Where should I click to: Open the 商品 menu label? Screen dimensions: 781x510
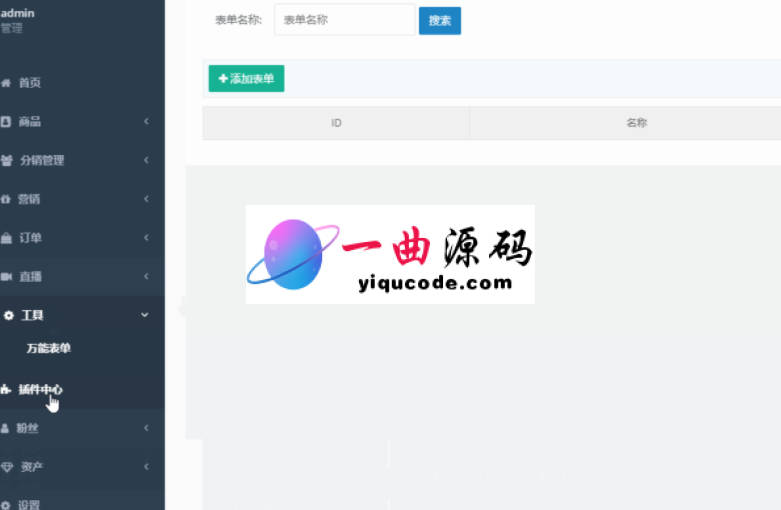point(29,122)
